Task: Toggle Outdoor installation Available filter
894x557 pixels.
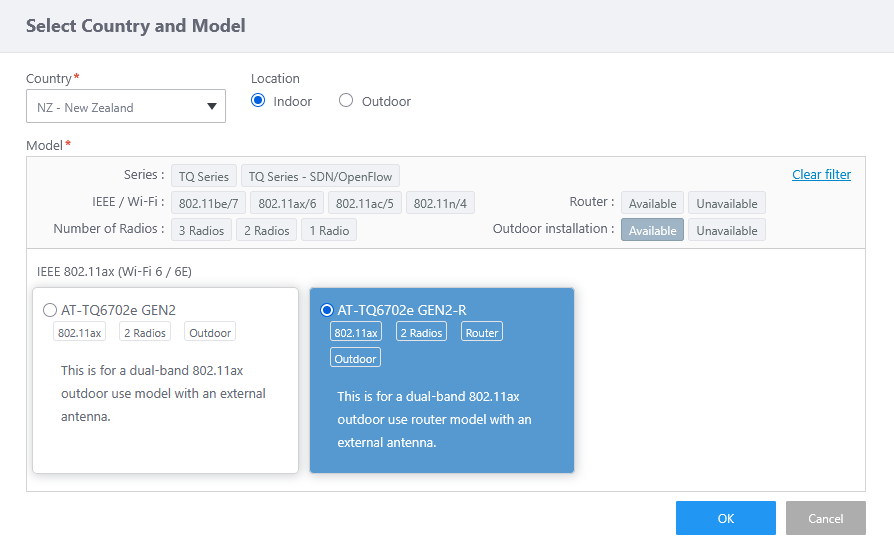Action: [x=652, y=230]
